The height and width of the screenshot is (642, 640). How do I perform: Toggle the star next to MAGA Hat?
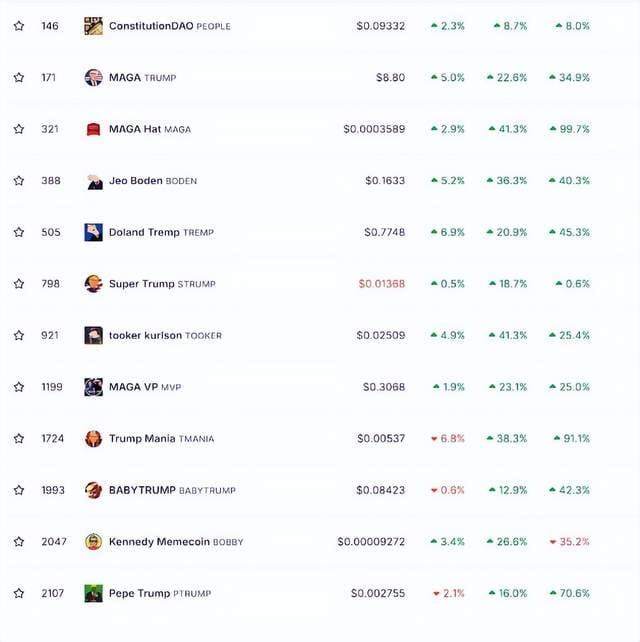pyautogui.click(x=19, y=129)
